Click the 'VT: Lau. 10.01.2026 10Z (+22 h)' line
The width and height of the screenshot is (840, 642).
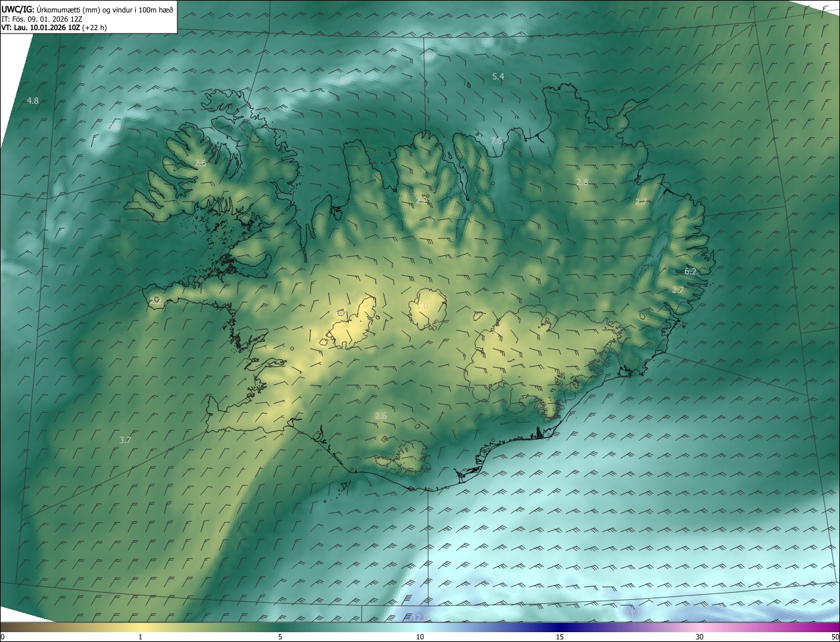coord(54,28)
